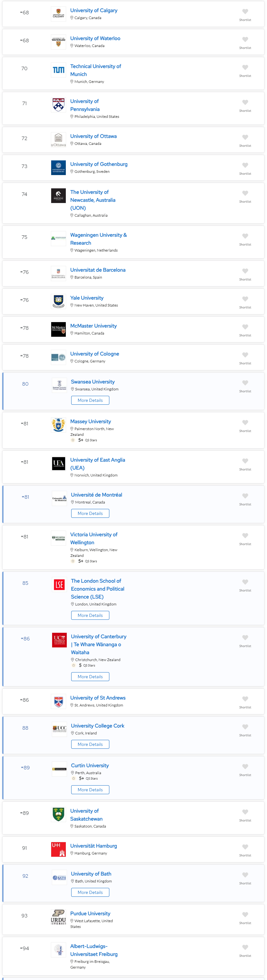
Task: Click the Technical University of Munich logo
Action: 58,70
